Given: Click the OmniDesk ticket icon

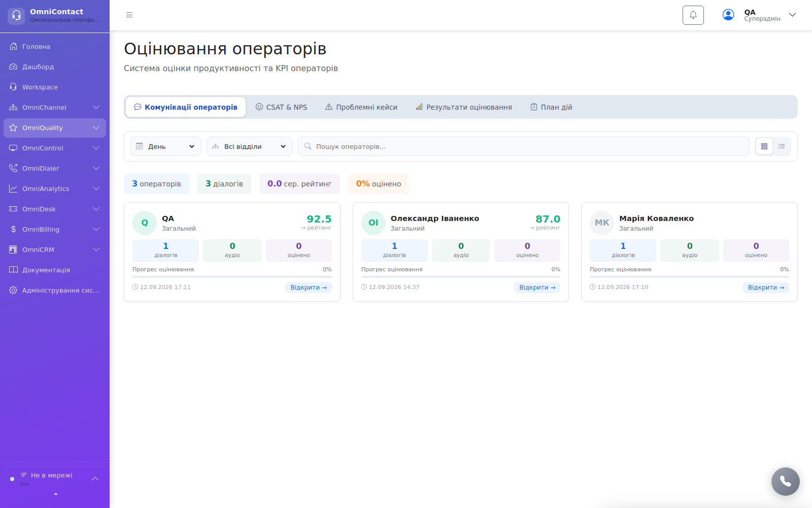Looking at the screenshot, I should pos(14,209).
